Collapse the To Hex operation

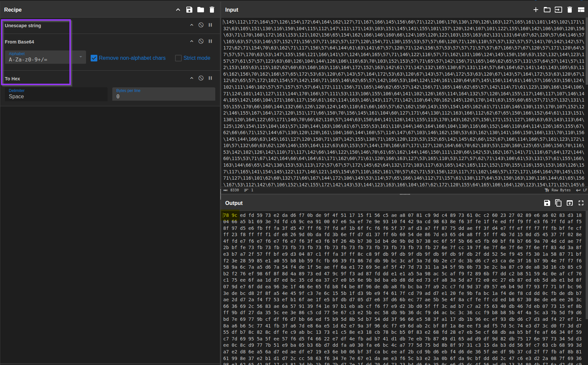coord(192,78)
